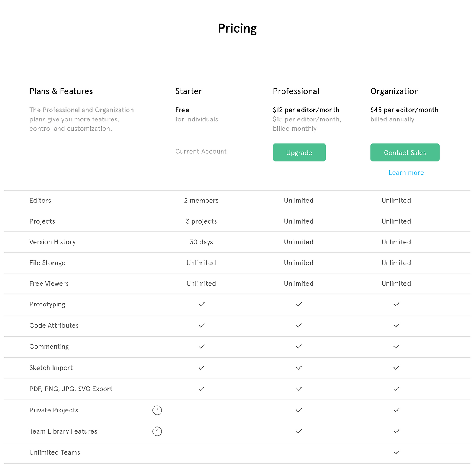
Task: Click the "$12 per editor/month" price text
Action: click(x=306, y=110)
